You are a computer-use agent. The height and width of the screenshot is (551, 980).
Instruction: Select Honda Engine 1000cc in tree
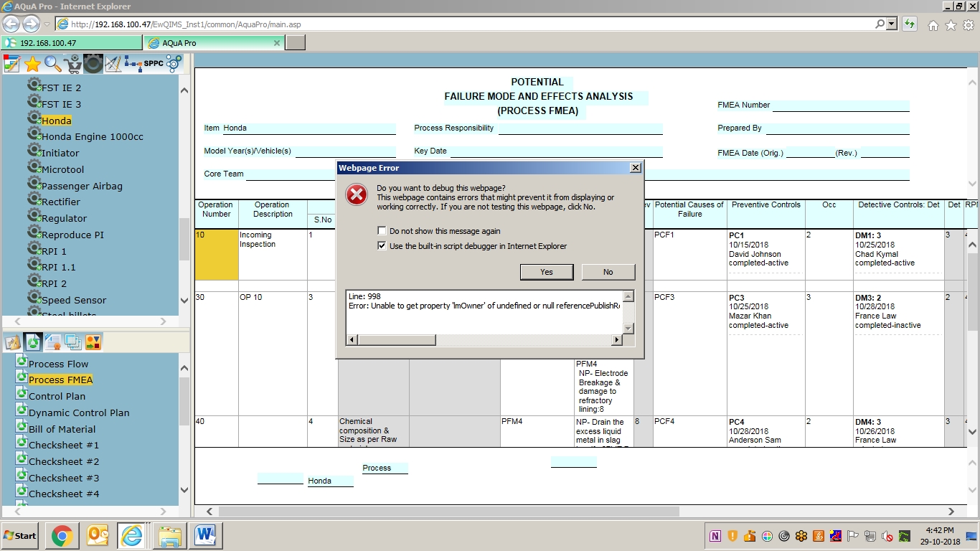[92, 136]
